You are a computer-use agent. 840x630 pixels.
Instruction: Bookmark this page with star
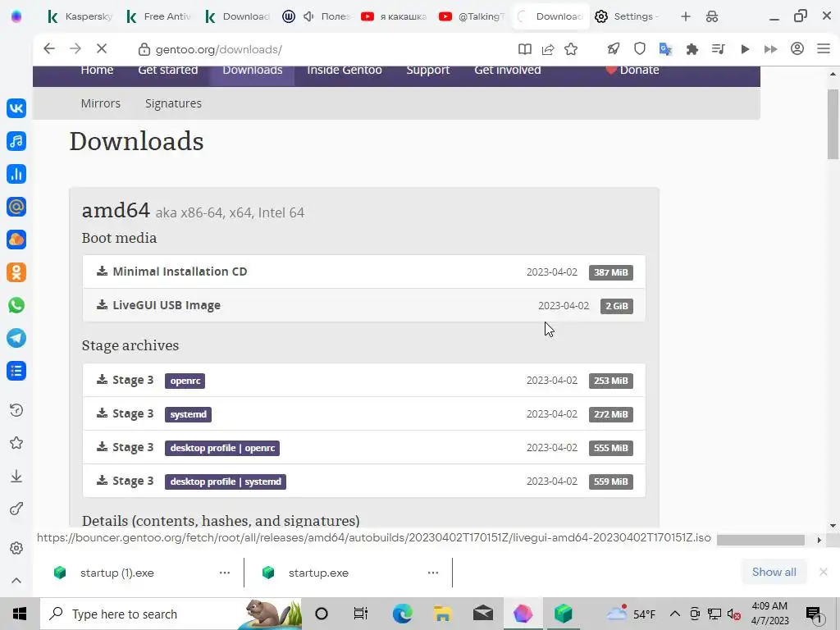(571, 49)
